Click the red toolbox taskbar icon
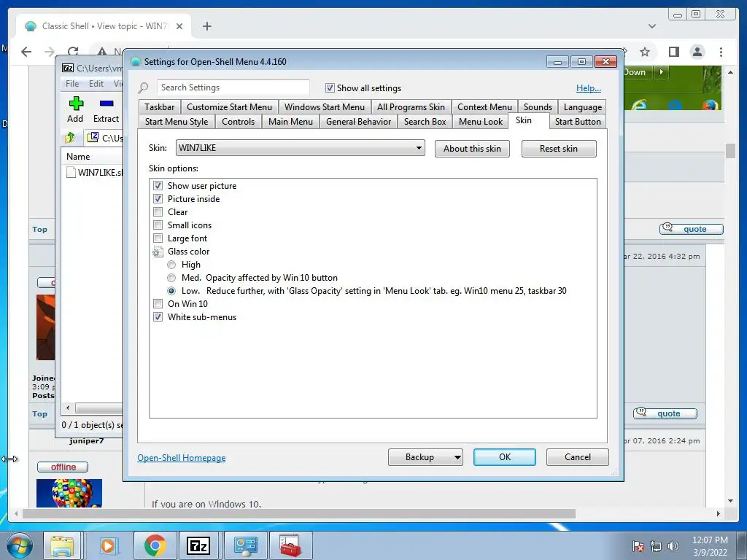The width and height of the screenshot is (747, 560). coord(290,545)
